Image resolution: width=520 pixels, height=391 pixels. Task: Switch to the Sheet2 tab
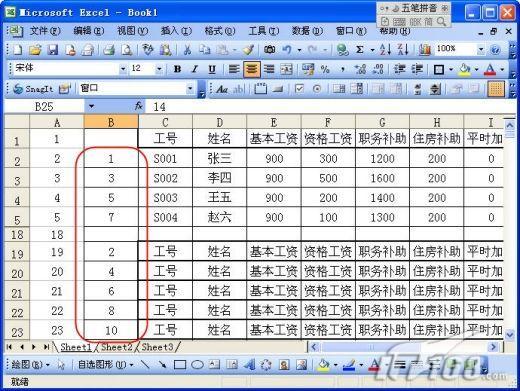pyautogui.click(x=117, y=347)
